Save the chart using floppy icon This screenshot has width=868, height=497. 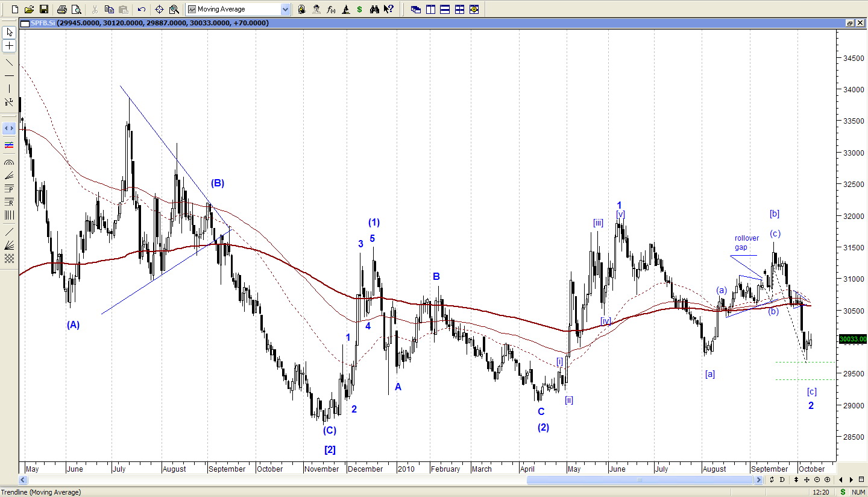[x=43, y=9]
